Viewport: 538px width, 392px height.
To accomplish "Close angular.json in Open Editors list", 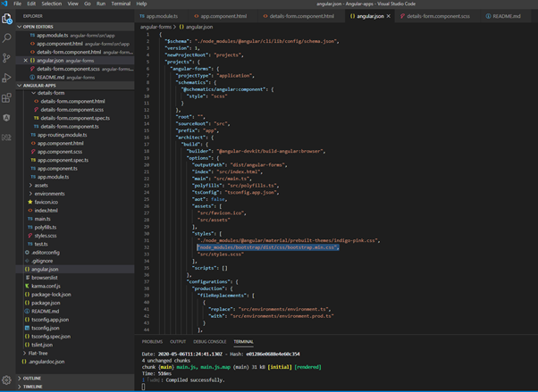I will 25,61.
